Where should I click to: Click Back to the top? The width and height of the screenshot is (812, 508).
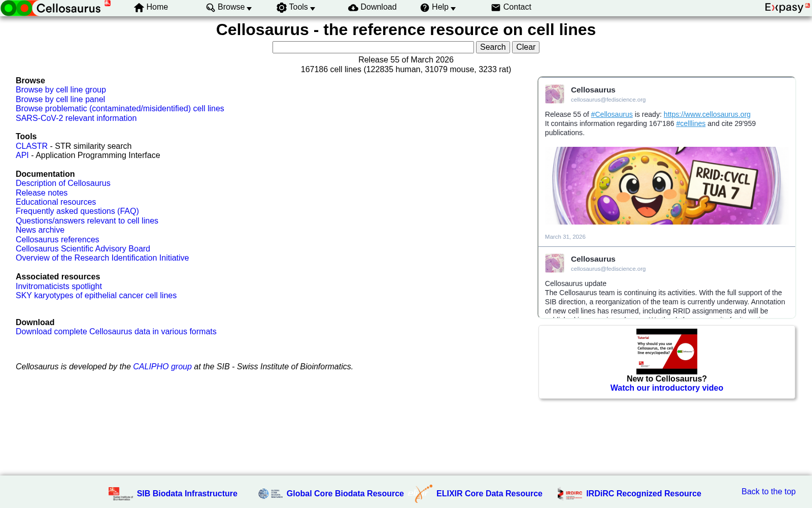coord(768,492)
